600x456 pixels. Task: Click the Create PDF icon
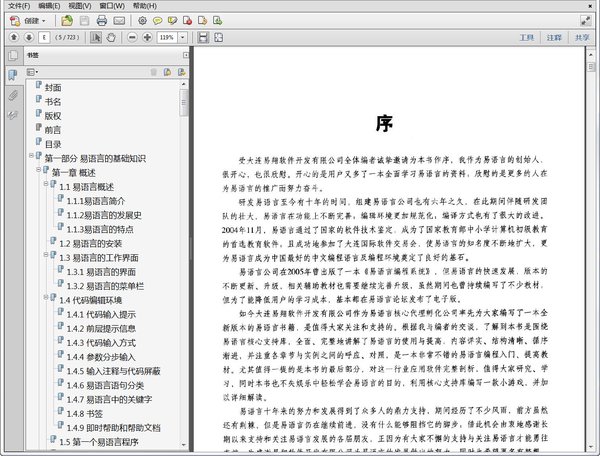click(15, 21)
